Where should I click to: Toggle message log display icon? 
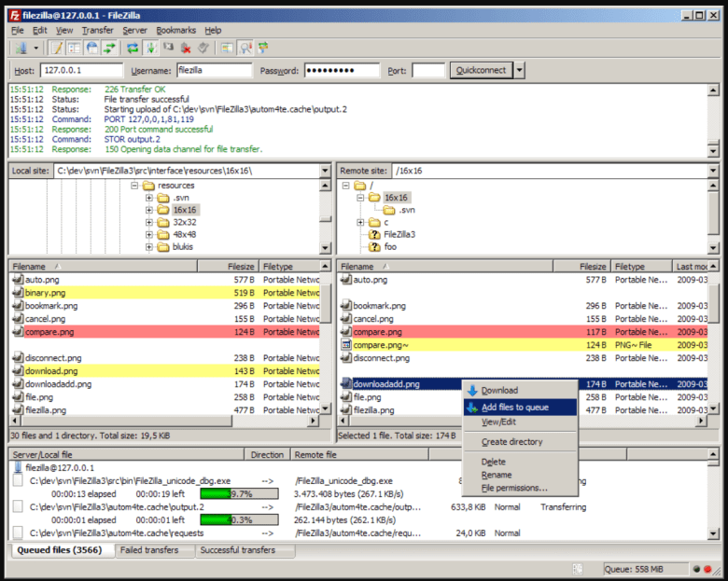pos(57,48)
